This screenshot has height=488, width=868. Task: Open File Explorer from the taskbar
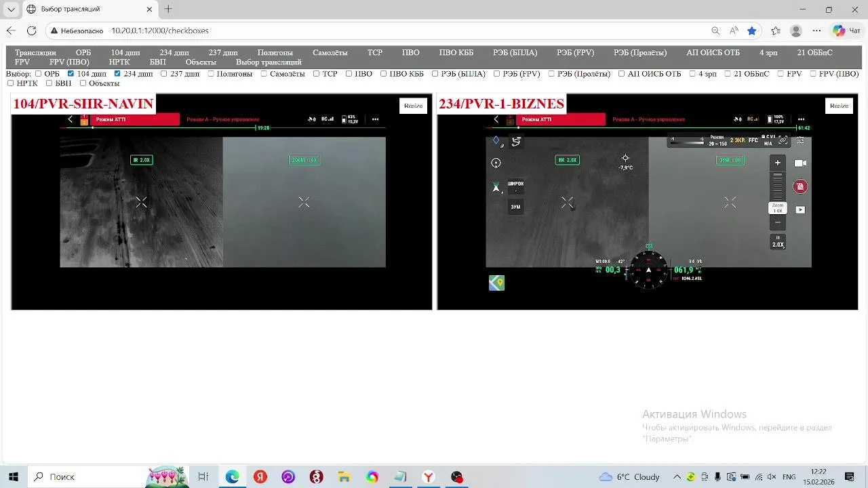pos(344,476)
